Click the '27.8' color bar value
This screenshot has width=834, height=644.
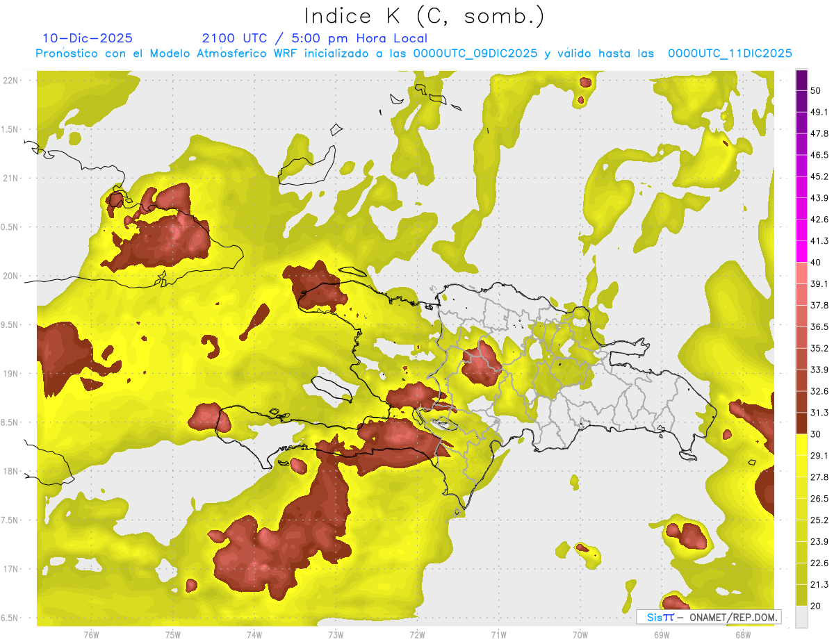tap(819, 477)
